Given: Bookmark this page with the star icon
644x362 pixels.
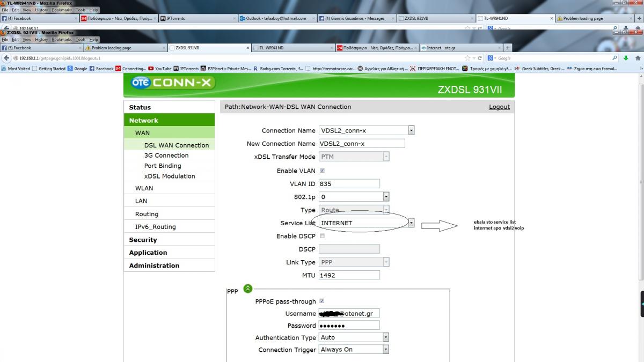Looking at the screenshot, I should tap(467, 58).
